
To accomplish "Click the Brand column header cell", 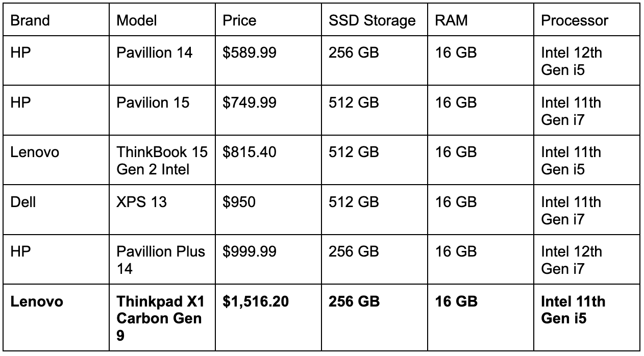I will point(30,20).
